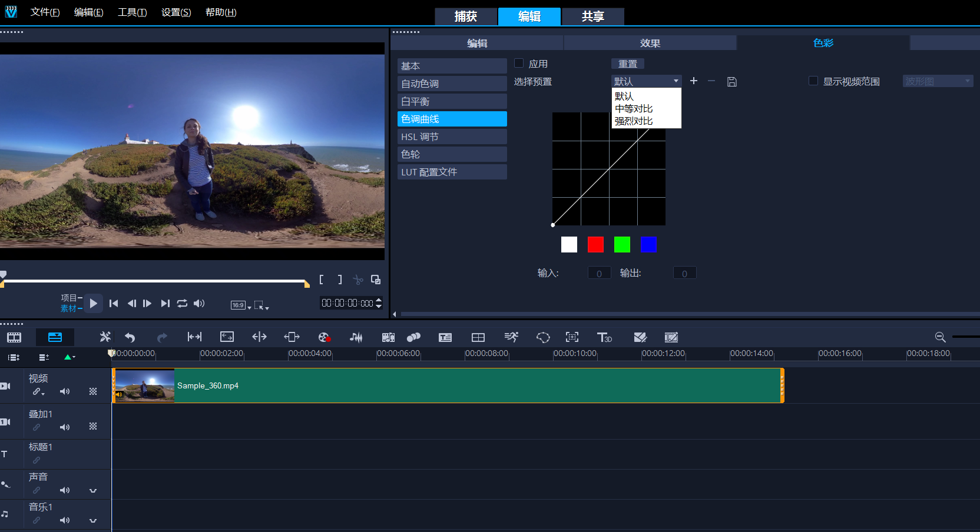Screen dimensions: 980x532
Task: Switch to storyboard view icon
Action: click(14, 337)
